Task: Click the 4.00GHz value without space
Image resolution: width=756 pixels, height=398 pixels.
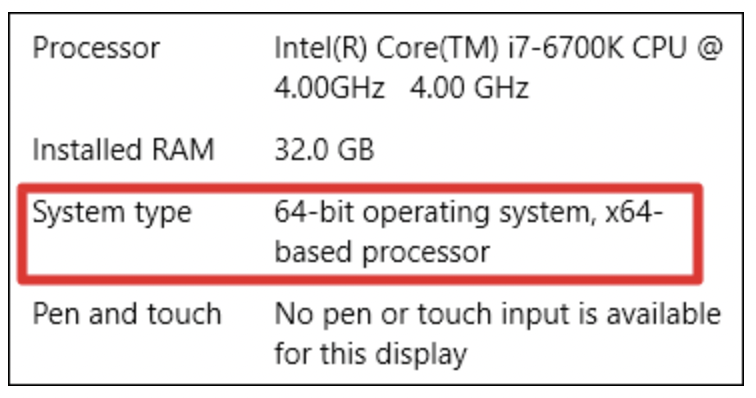Action: [330, 88]
